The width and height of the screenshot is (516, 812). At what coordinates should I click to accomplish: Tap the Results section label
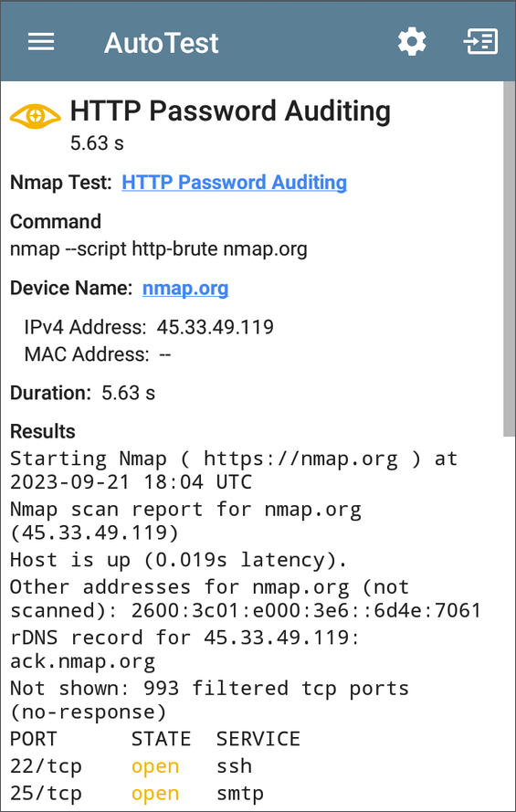(42, 431)
